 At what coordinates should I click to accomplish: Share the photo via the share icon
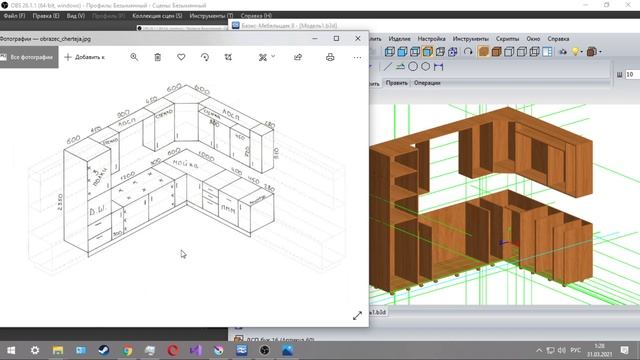tap(298, 57)
